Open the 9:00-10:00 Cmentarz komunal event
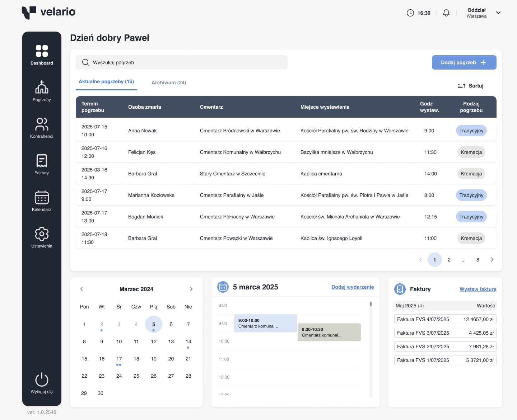517x420 pixels. point(266,323)
